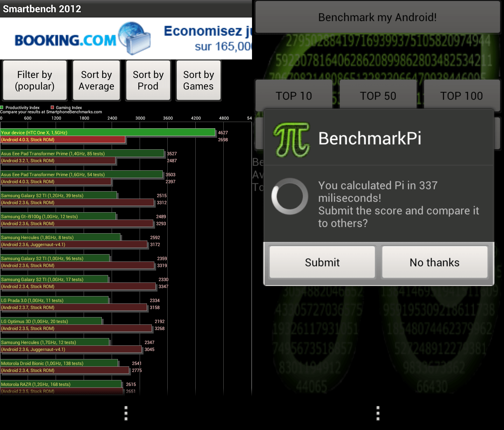Select Samsung Galaxy S2 TI 96 tests bar
Screen dimensions: 504x430
(55, 258)
